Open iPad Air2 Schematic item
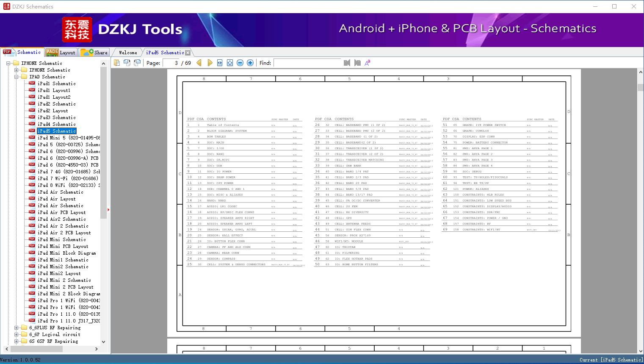The height and width of the screenshot is (364, 644). tap(62, 219)
